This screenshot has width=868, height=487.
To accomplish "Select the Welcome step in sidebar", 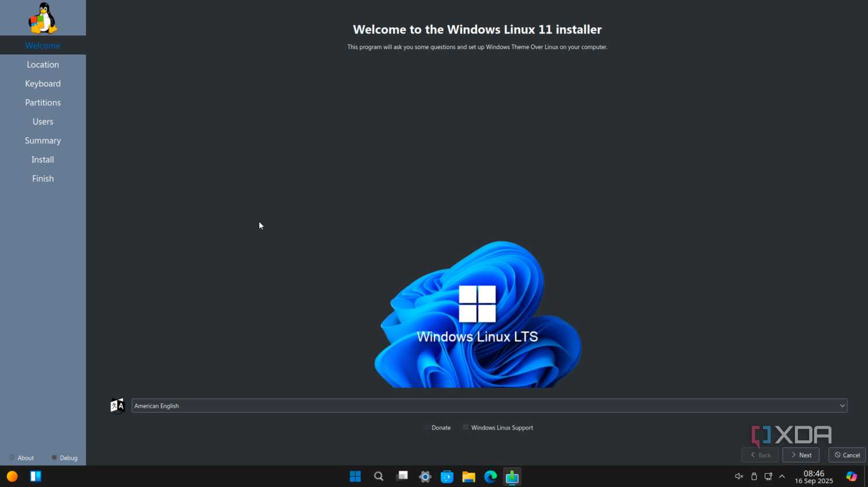I will [43, 45].
